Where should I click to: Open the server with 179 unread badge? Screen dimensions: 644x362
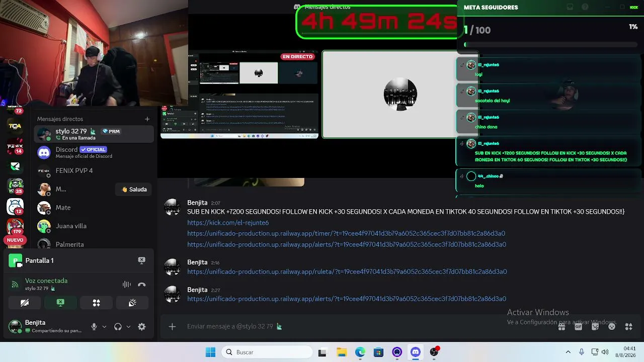[15, 225]
